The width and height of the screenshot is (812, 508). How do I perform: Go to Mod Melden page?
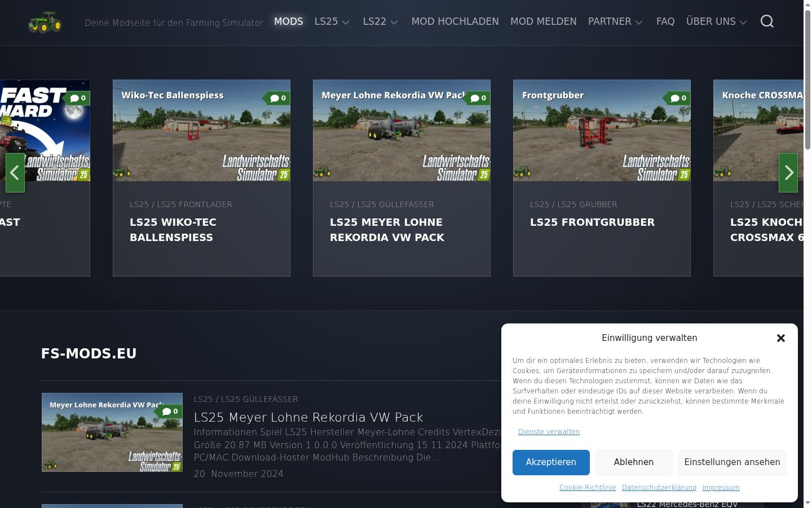coord(544,21)
